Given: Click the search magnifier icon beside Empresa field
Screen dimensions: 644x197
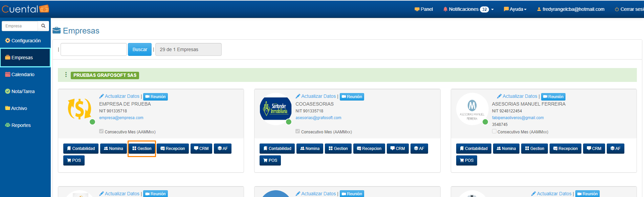Looking at the screenshot, I should [43, 26].
